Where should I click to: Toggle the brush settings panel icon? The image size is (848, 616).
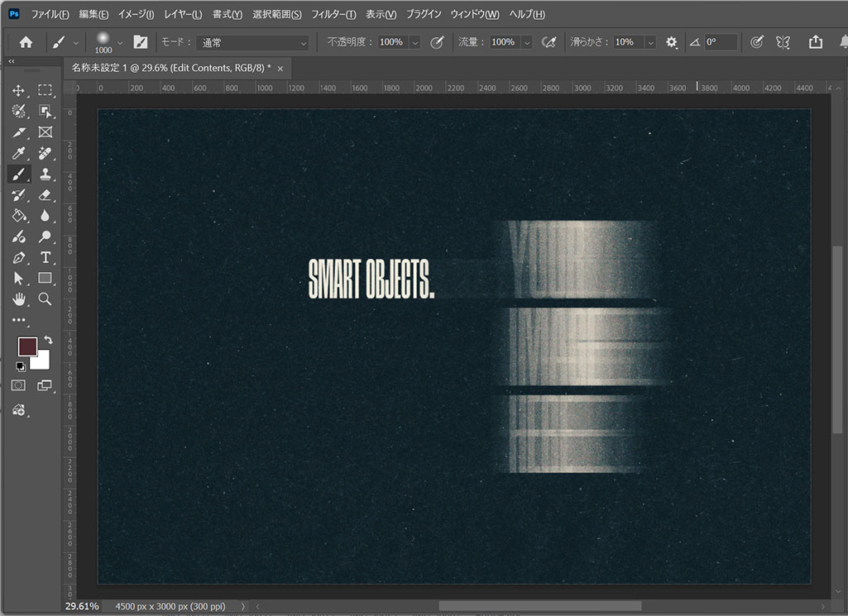tap(141, 42)
